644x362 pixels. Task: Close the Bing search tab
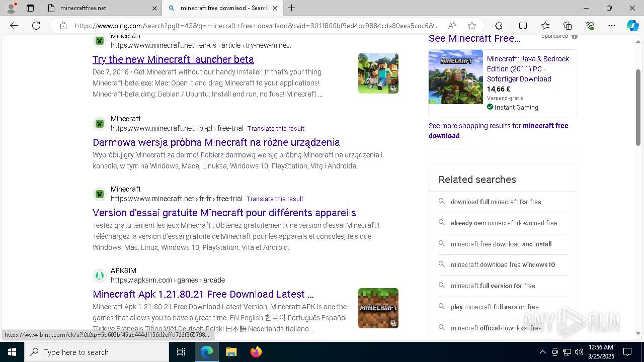click(275, 8)
